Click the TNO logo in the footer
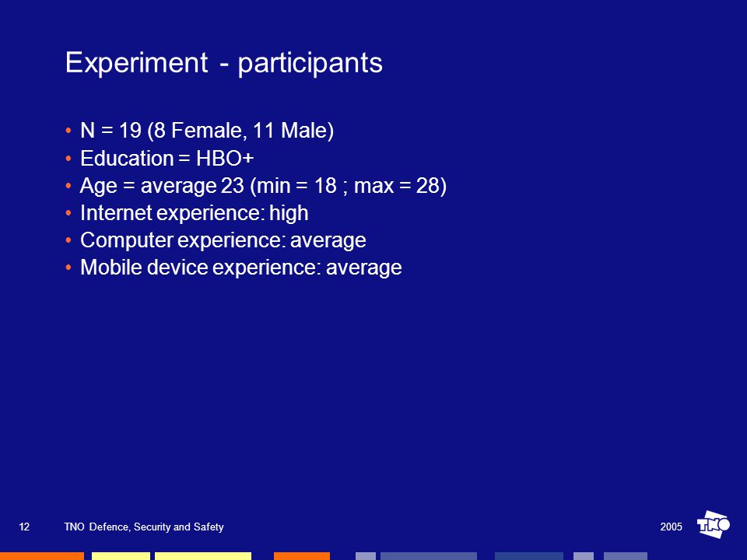The width and height of the screenshot is (747, 560). point(714,524)
